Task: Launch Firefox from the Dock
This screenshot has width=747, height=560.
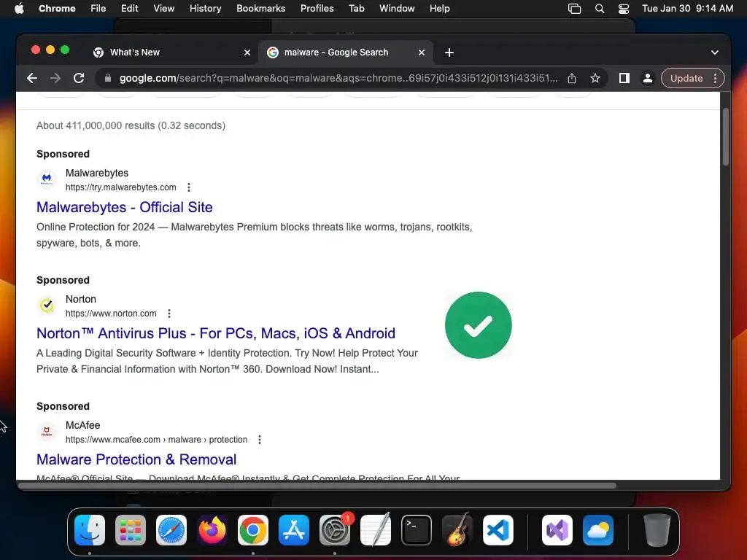Action: [x=212, y=530]
